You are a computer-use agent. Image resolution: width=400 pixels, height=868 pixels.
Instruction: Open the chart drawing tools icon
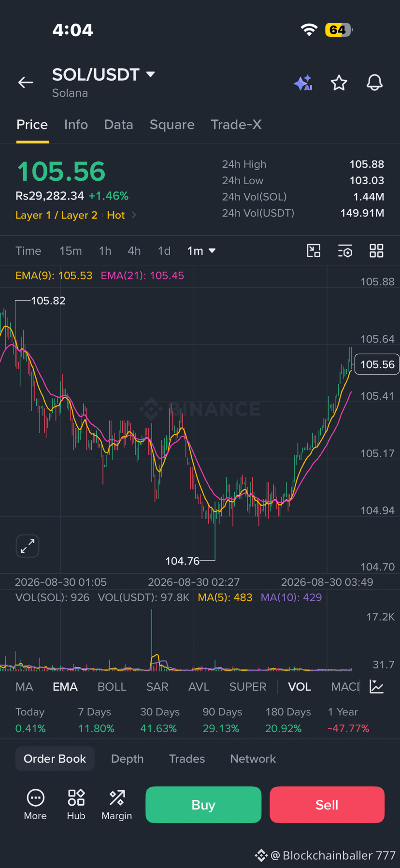[314, 251]
